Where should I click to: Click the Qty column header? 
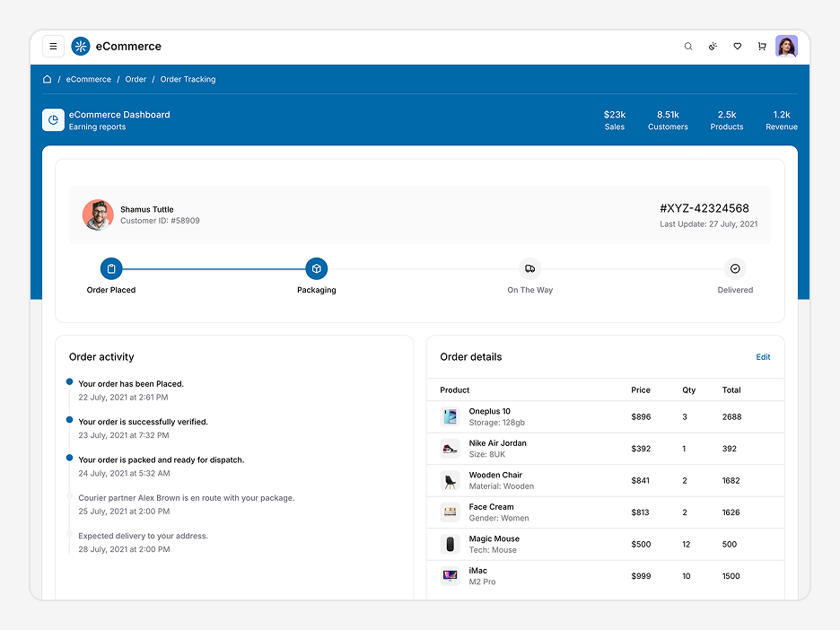(689, 390)
